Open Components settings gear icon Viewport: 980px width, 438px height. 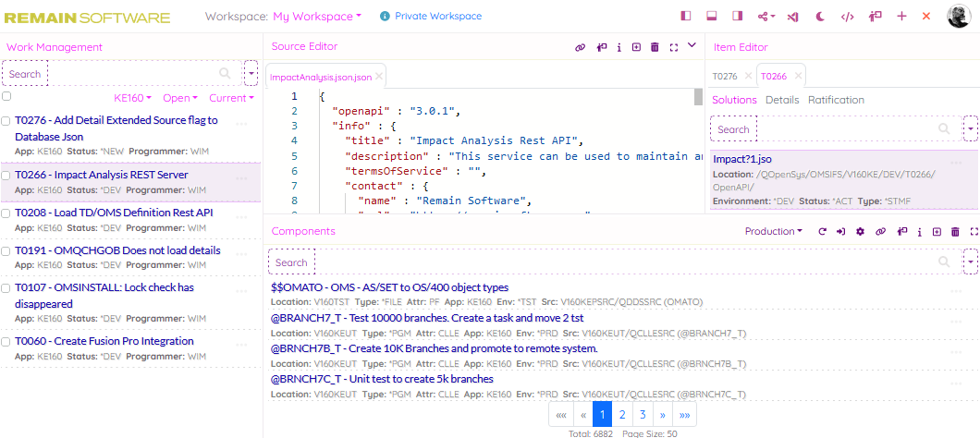click(860, 232)
